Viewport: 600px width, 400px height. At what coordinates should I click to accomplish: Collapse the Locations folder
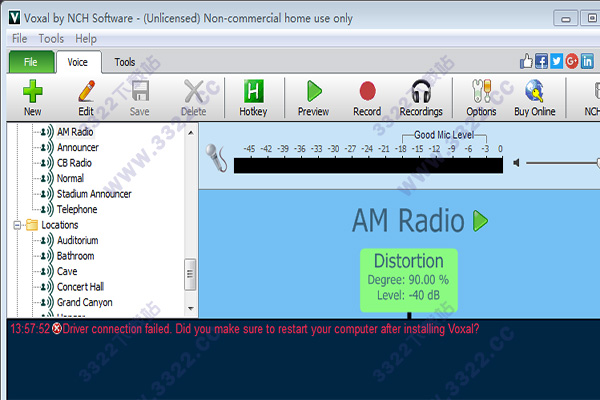click(17, 225)
